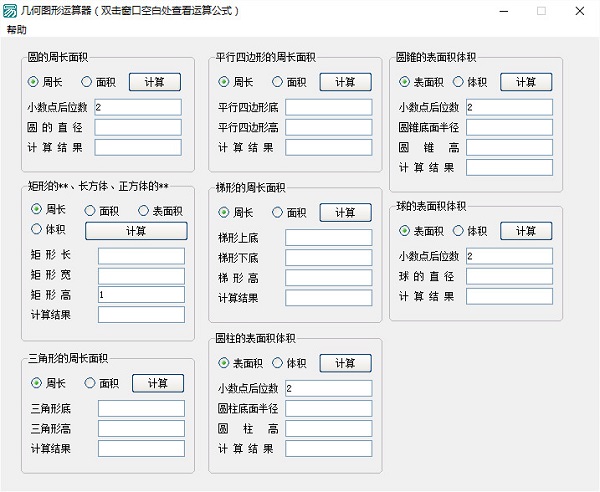Viewport: 600px width, 492px height.
Task: Click the 圆的直径 input field
Action: (138, 127)
